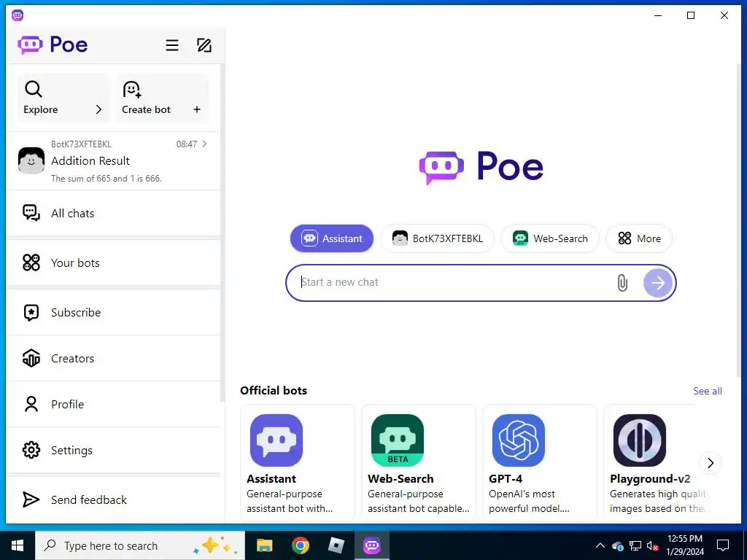Open Chrome from taskbar
Viewport: 747px width, 560px height.
pos(300,545)
